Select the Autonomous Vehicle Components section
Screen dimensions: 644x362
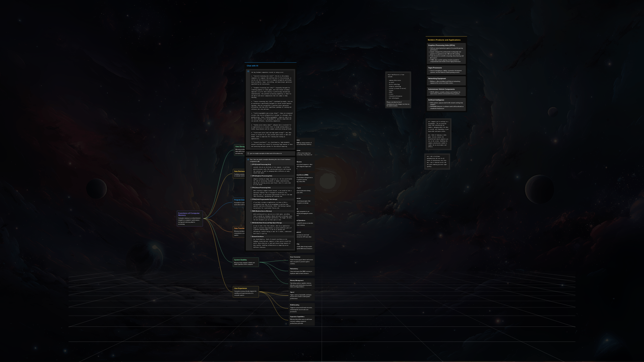click(x=446, y=92)
